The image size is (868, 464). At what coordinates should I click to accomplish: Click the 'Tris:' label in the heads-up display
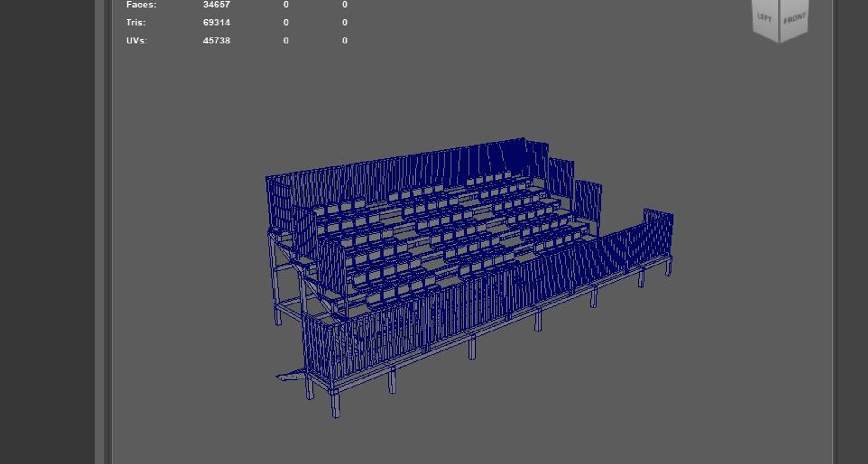pyautogui.click(x=136, y=23)
